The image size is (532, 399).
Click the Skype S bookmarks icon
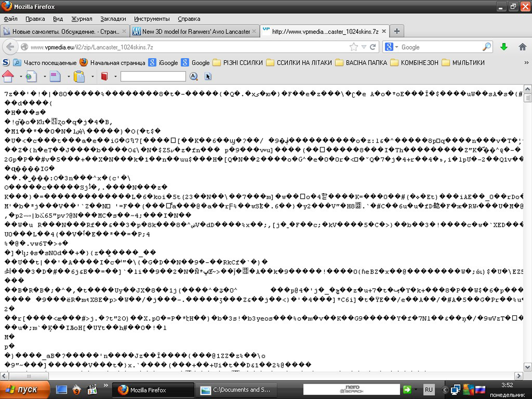[6, 63]
